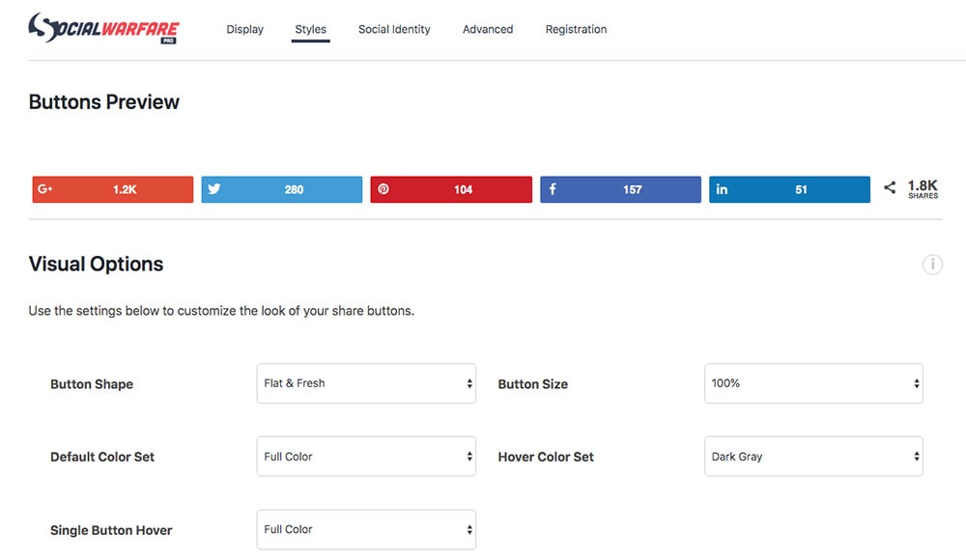The height and width of the screenshot is (560, 966).
Task: Click the Facebook icon in preview
Action: (553, 189)
